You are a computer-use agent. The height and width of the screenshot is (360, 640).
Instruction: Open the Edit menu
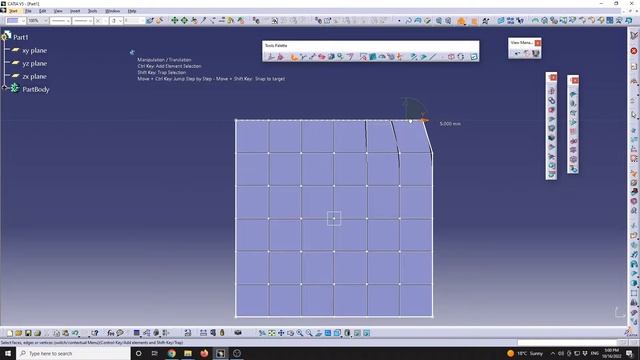pos(42,11)
